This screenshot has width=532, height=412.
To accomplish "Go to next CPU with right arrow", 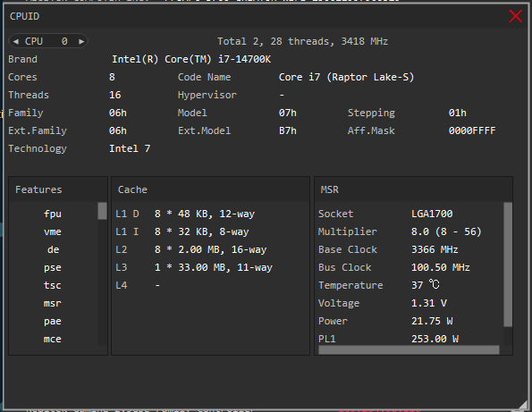I will [x=81, y=41].
